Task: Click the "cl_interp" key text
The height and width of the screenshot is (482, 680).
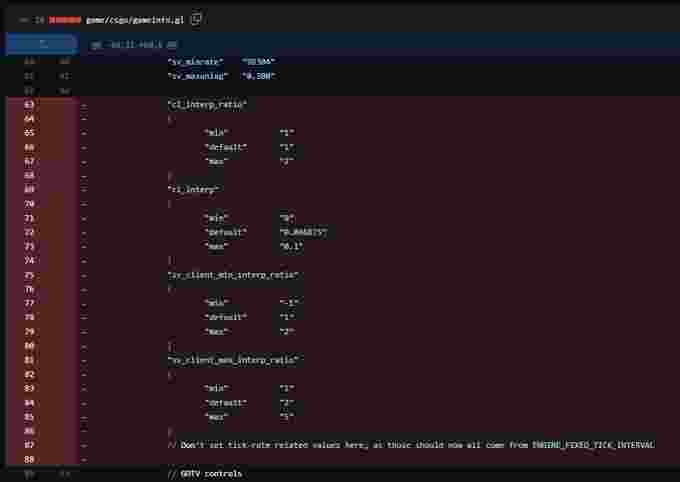Action: [193, 190]
